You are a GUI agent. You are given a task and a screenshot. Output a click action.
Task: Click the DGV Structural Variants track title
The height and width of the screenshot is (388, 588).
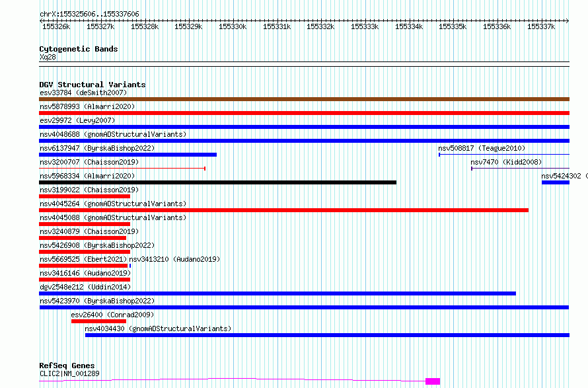pyautogui.click(x=92, y=85)
